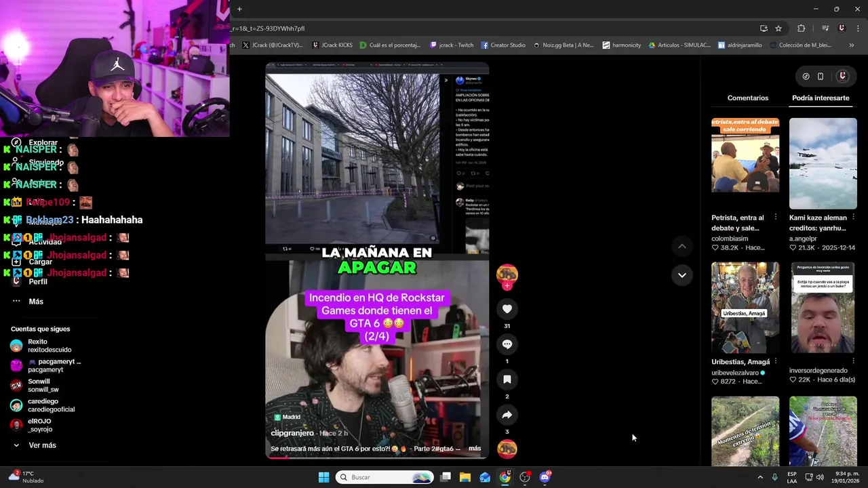The image size is (868, 488).
Task: Go to next video with down arrow
Action: coord(682,275)
